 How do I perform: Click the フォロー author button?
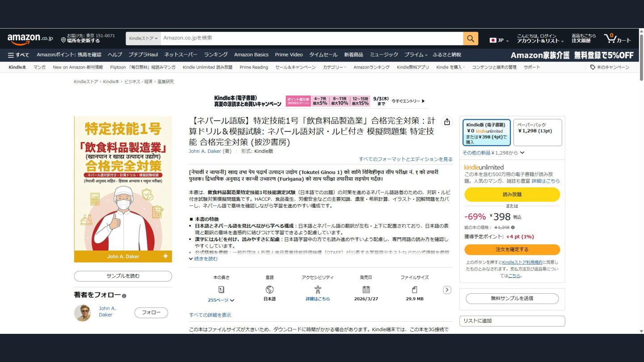coord(151,313)
